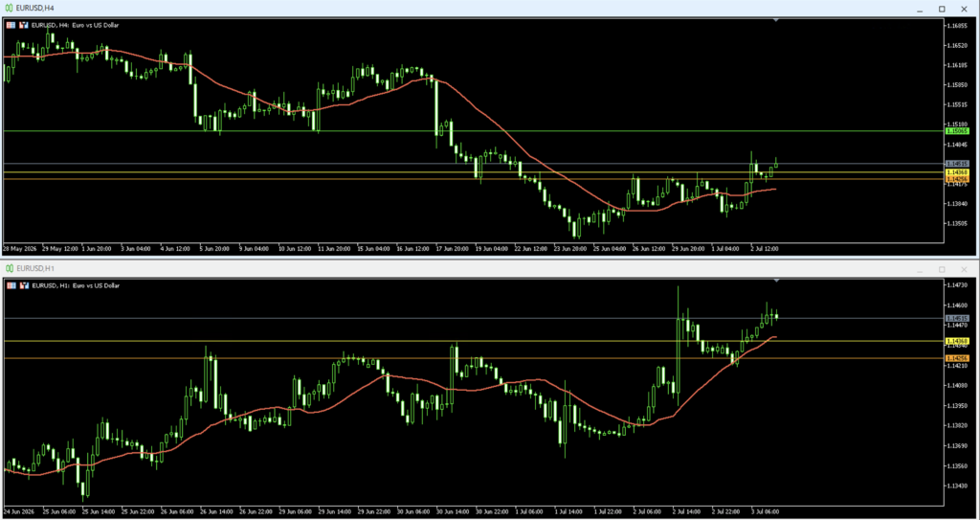Open the depth of market icon in H4 chart
This screenshot has height=520, width=980.
click(x=24, y=25)
